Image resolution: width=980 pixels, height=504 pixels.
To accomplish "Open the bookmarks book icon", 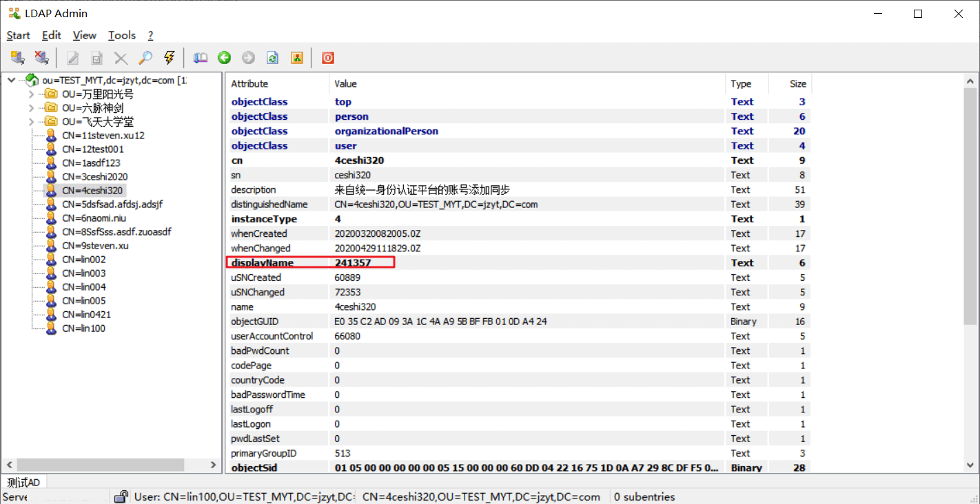I will pos(201,58).
